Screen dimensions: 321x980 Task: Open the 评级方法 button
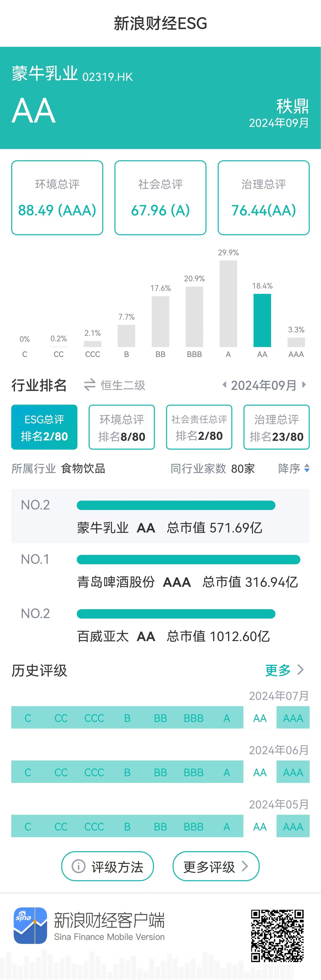click(108, 866)
